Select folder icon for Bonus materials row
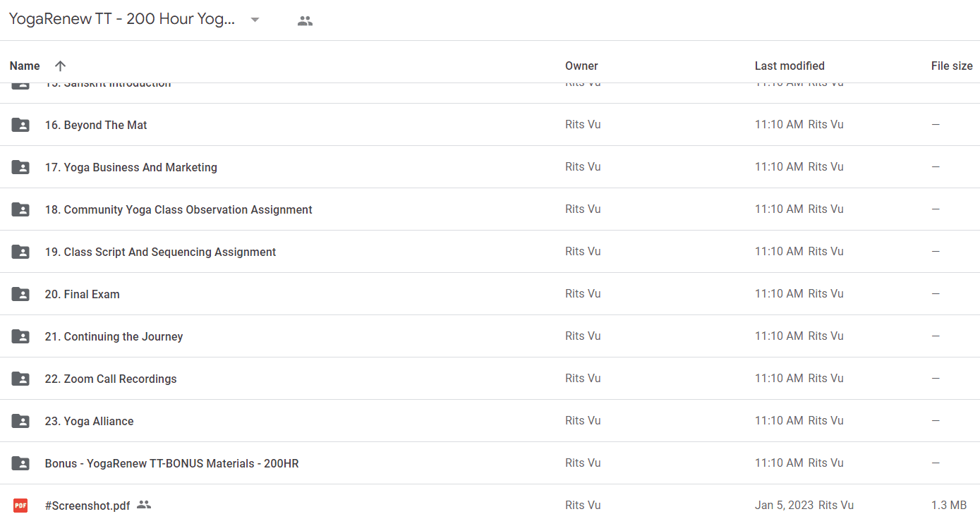The width and height of the screenshot is (980, 526). tap(20, 463)
